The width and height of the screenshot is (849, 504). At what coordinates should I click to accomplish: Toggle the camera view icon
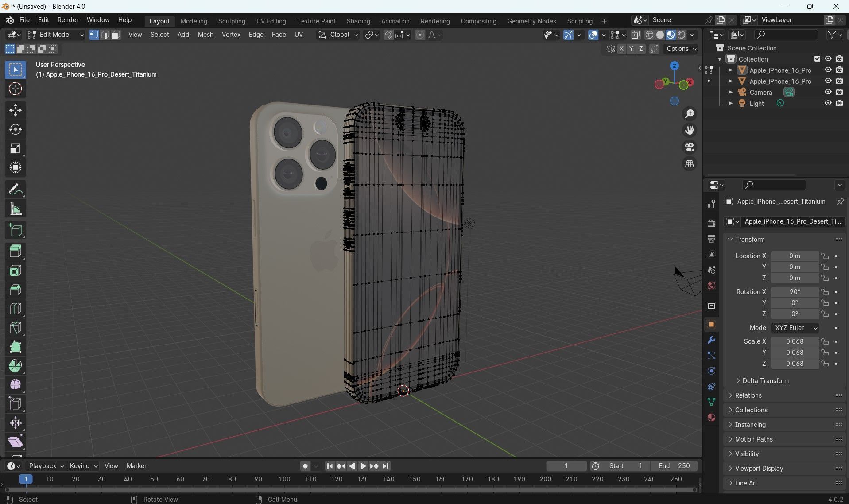point(690,147)
